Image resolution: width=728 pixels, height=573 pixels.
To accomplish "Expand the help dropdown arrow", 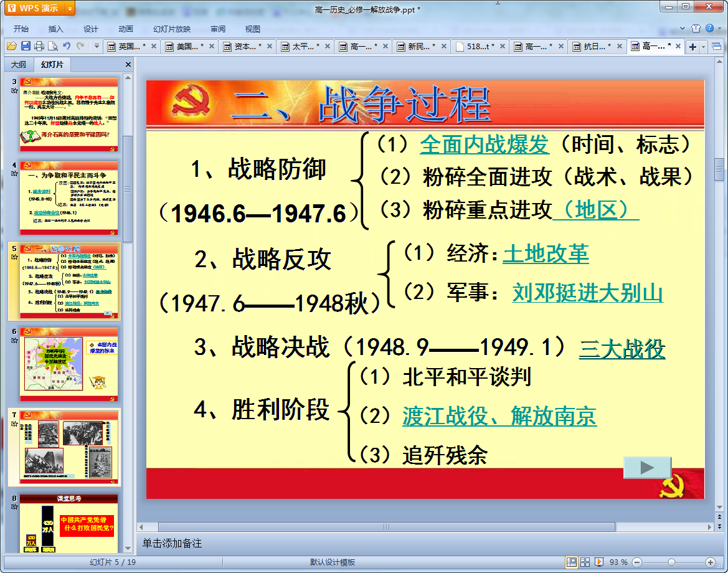I will [720, 28].
